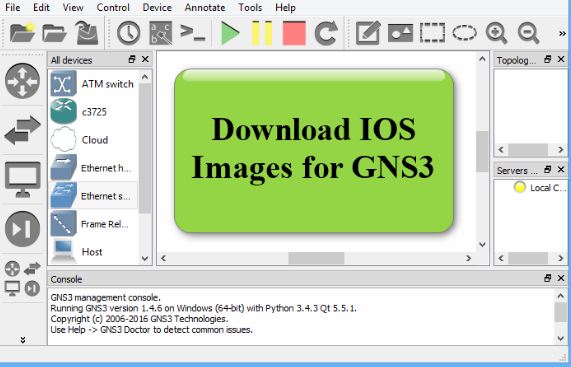Open console to all devices icon

pos(192,33)
